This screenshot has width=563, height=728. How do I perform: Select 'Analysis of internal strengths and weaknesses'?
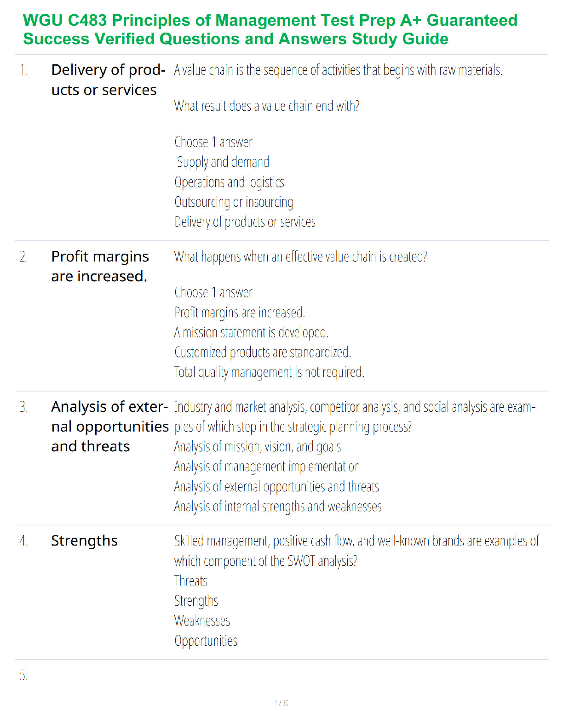click(x=278, y=506)
